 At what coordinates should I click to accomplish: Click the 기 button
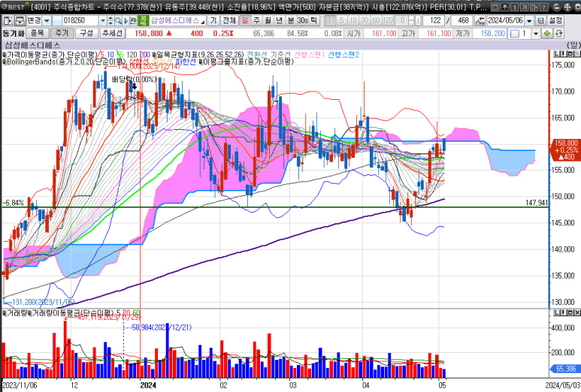(213, 20)
